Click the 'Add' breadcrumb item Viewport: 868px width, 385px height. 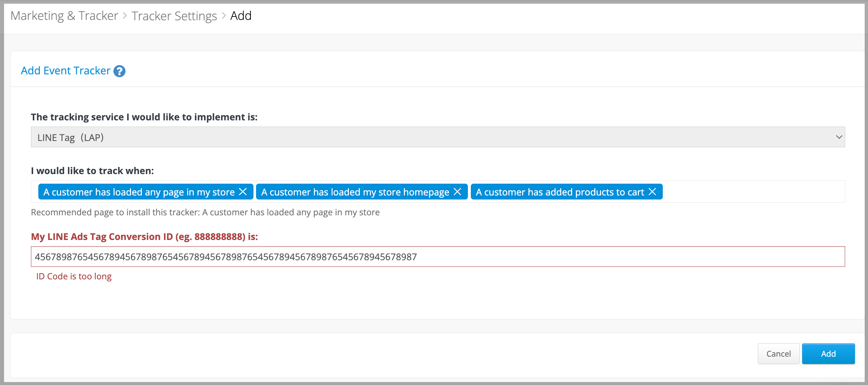point(241,16)
